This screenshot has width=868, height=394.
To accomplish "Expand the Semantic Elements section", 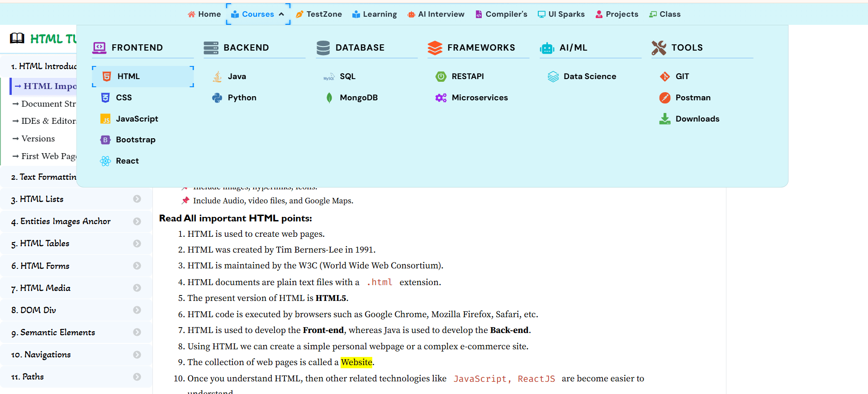I will pyautogui.click(x=137, y=332).
